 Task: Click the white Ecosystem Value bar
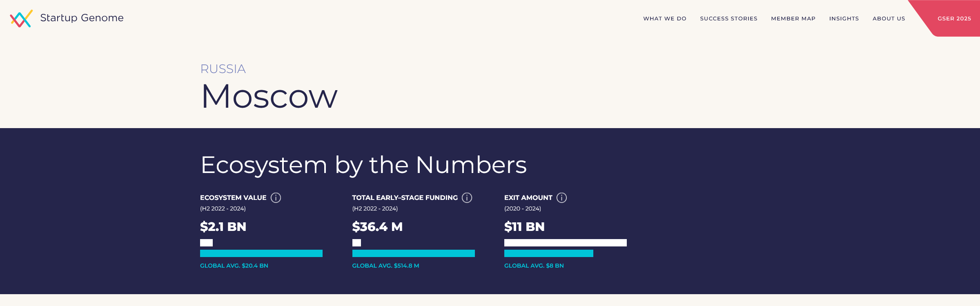click(x=206, y=243)
